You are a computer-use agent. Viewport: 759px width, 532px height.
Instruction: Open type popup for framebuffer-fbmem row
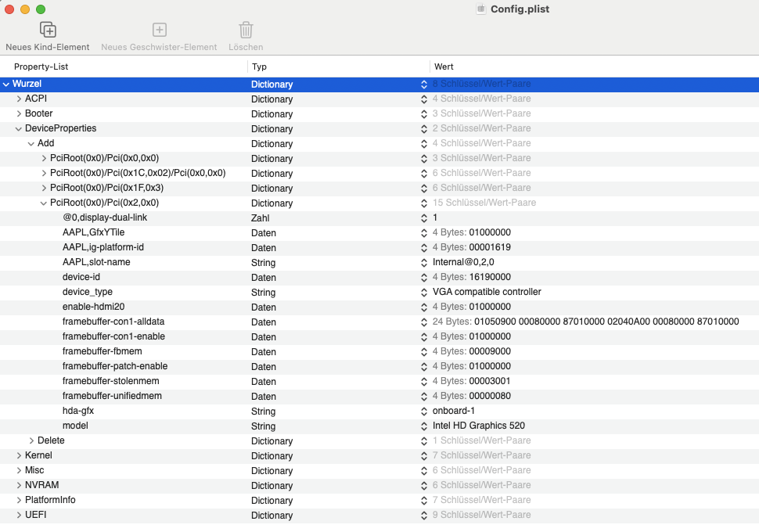[424, 352]
